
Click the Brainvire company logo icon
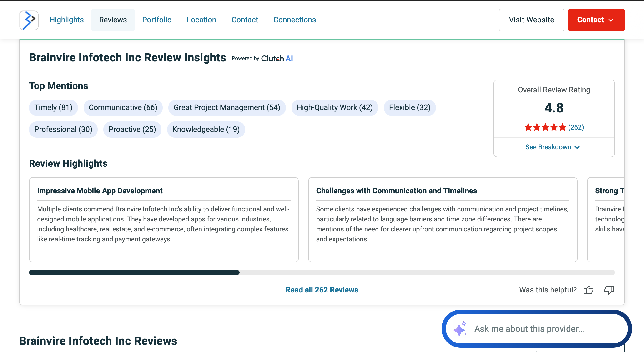(29, 20)
